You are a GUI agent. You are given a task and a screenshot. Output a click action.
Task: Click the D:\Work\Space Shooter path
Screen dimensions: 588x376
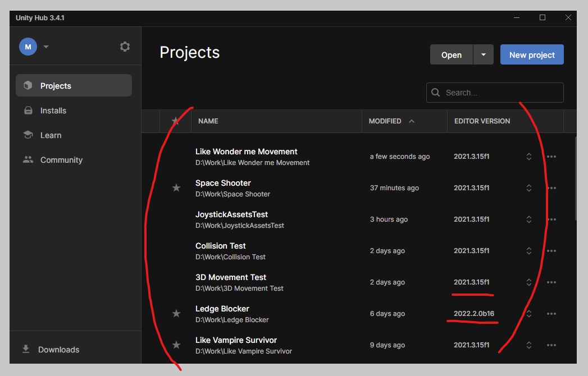(x=233, y=194)
